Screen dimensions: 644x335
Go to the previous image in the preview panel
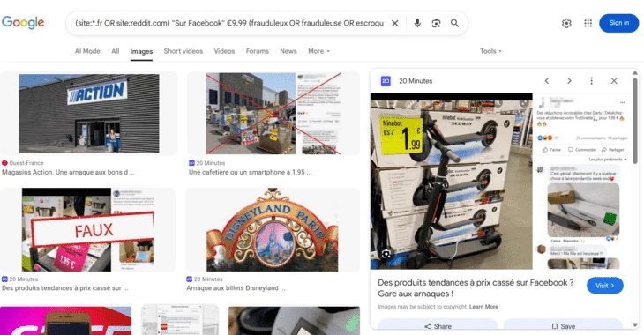point(547,81)
